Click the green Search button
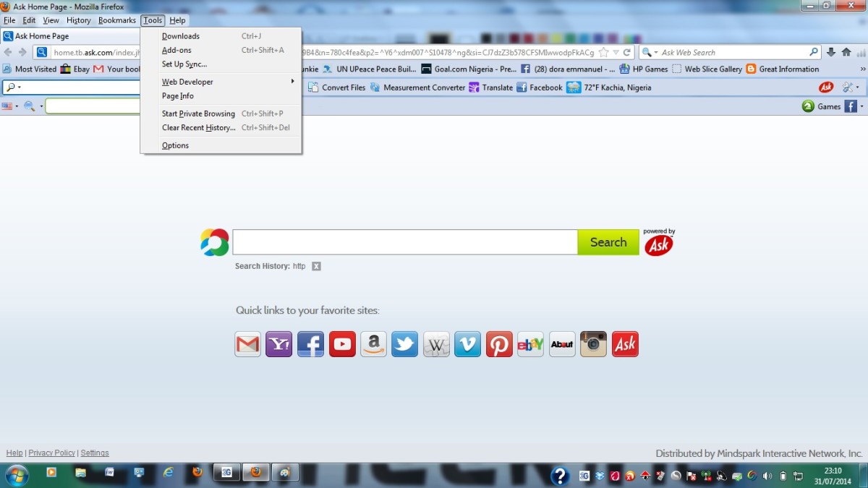 (608, 241)
